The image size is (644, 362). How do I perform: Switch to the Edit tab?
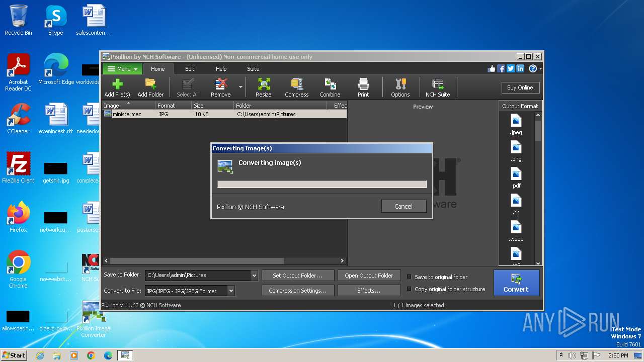190,69
